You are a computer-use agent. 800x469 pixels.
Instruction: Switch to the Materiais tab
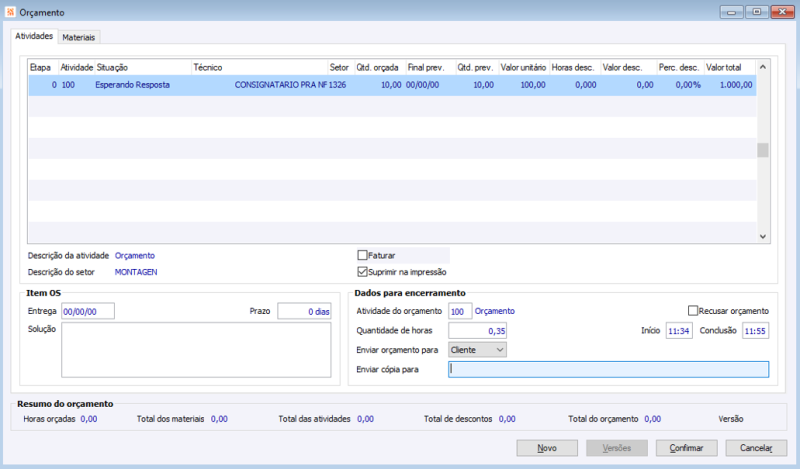click(x=79, y=37)
